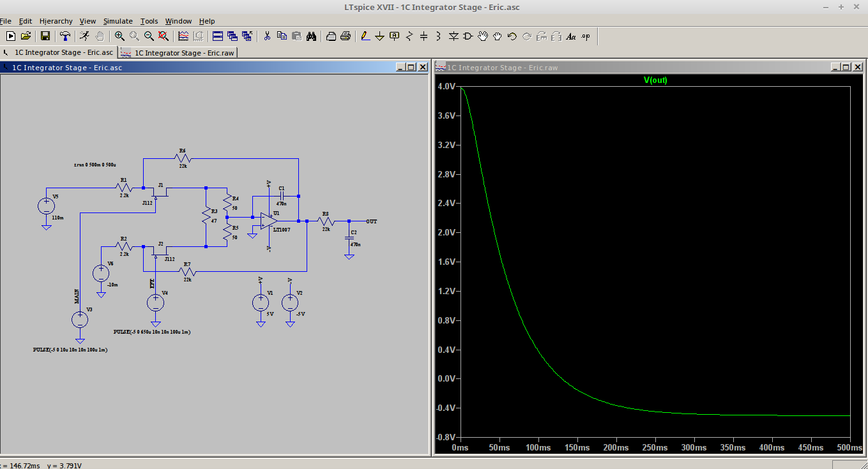868x469 pixels.
Task: Select the Resistor component tool
Action: pyautogui.click(x=409, y=36)
